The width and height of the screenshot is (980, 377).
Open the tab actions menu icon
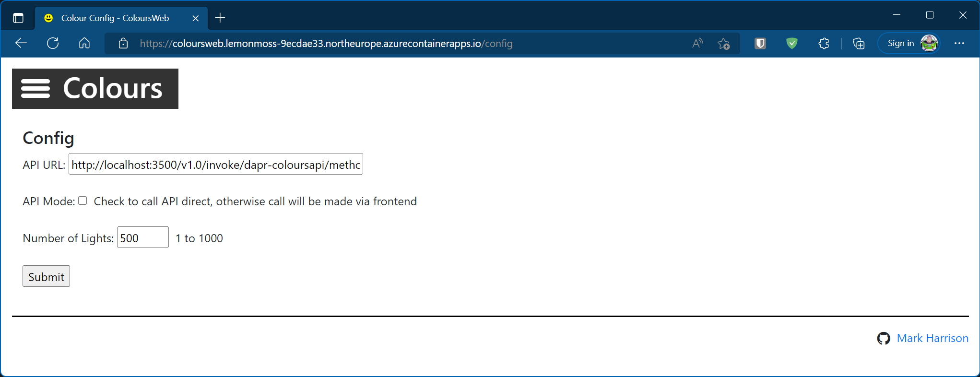(18, 18)
